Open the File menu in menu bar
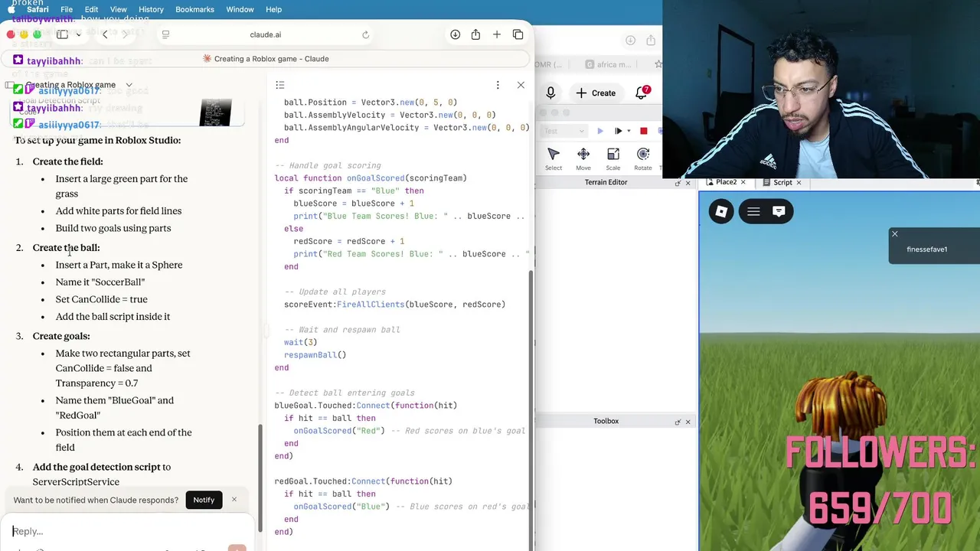The width and height of the screenshot is (980, 551). click(67, 9)
